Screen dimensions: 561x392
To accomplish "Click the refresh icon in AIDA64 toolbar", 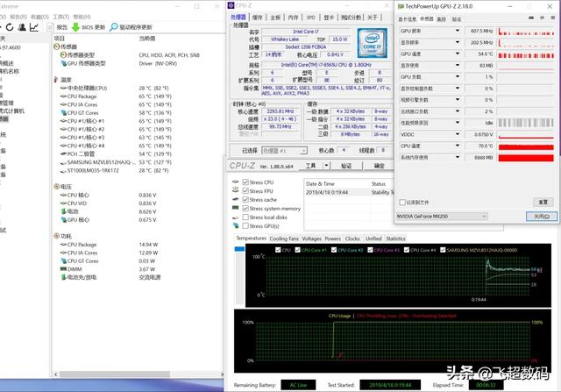I will tap(10, 27).
